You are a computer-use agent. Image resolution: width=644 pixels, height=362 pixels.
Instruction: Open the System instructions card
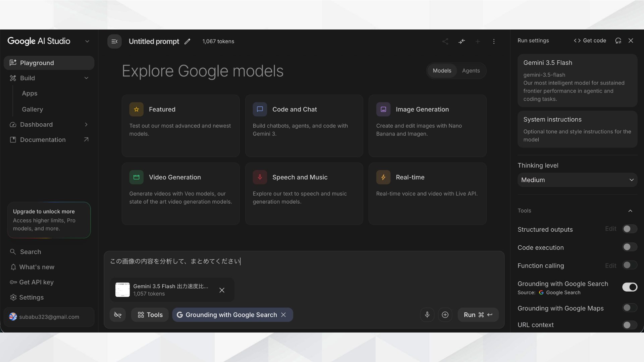[x=577, y=129]
